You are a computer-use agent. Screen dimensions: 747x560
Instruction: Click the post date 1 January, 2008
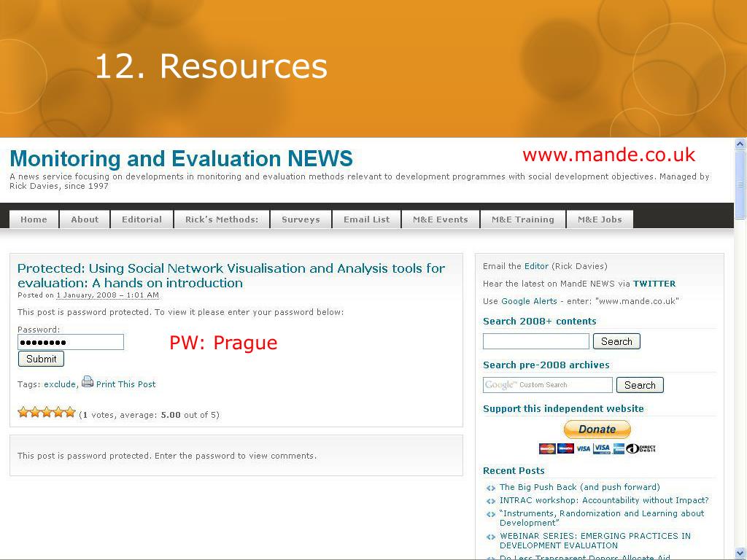tap(108, 295)
